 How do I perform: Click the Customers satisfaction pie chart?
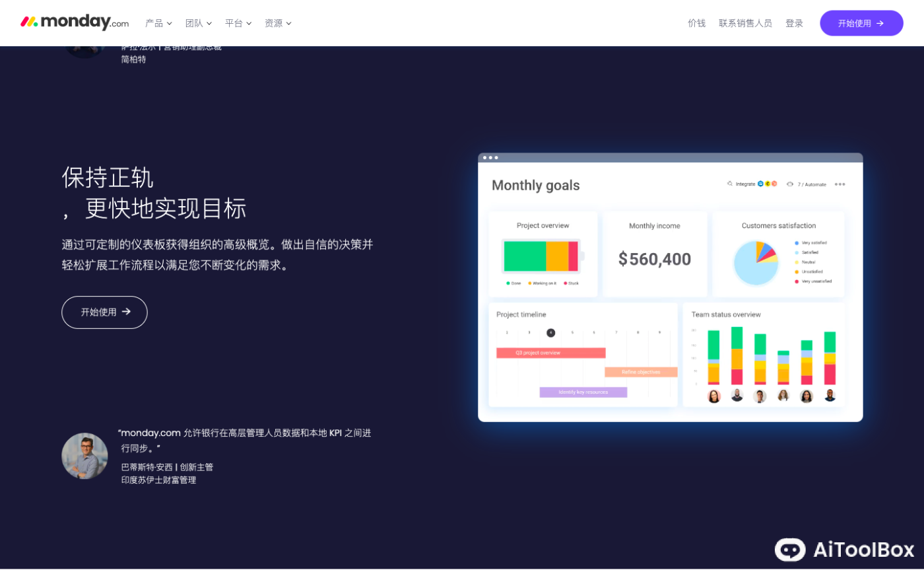[x=756, y=262]
